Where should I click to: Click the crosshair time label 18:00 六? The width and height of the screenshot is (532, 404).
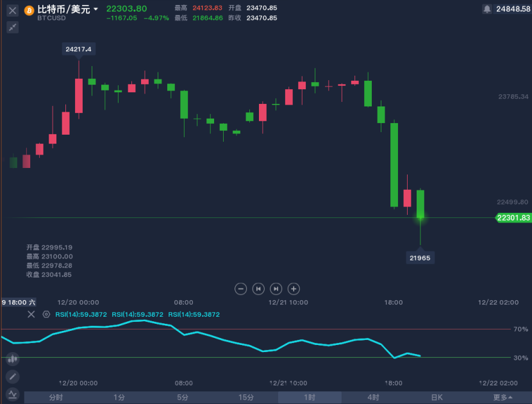[19, 302]
